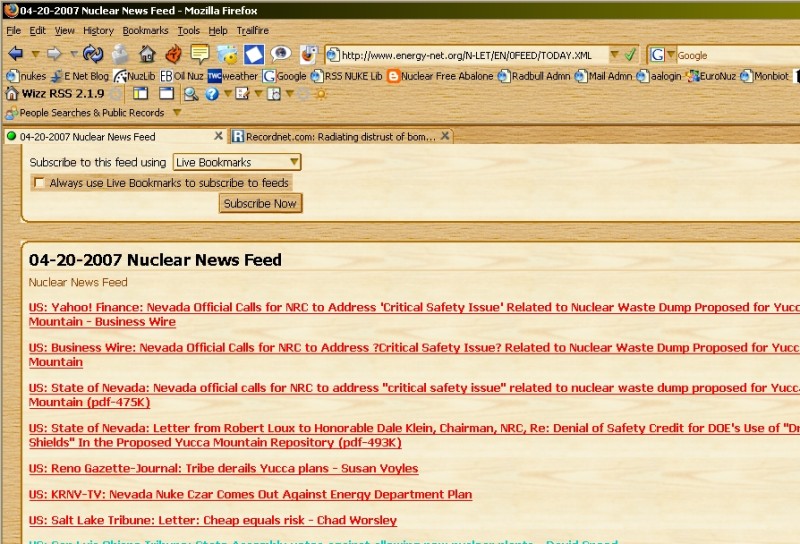This screenshot has width=800, height=544.
Task: Open the Monbiot bookmark
Action: 765,76
